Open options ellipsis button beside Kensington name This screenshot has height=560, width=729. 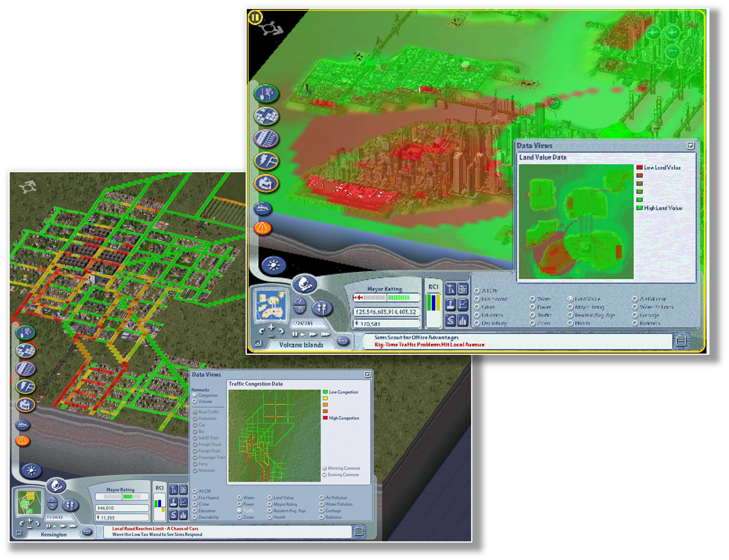coord(88,532)
